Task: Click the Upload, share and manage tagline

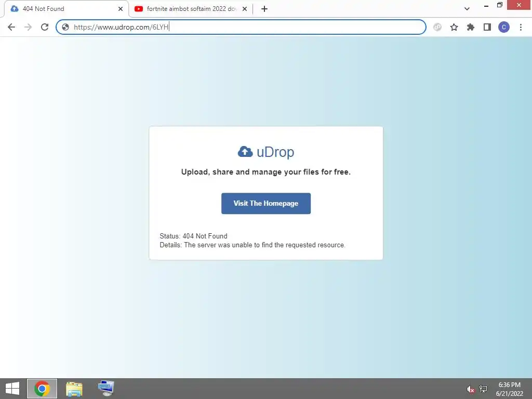Action: coord(266,171)
